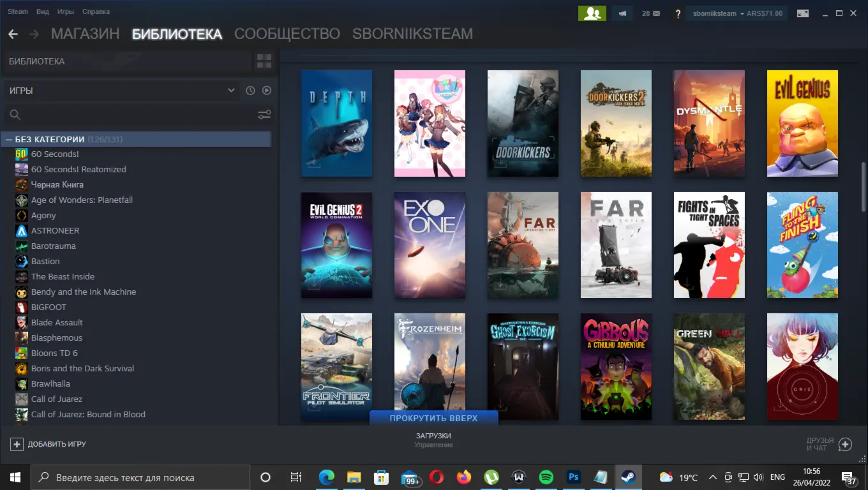Click ПРОКРУТИТЬ ВВЕРХ button
Viewport: 868px width, 490px height.
[x=433, y=418]
